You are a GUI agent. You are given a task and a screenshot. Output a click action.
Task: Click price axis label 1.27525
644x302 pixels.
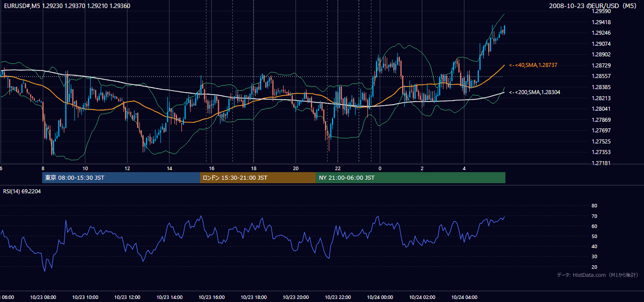pos(601,141)
